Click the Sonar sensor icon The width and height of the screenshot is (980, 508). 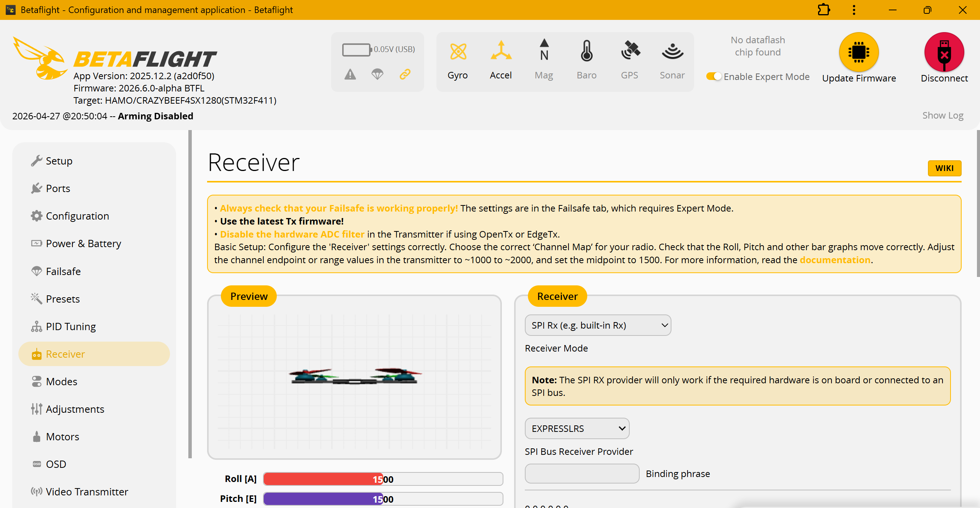(672, 51)
